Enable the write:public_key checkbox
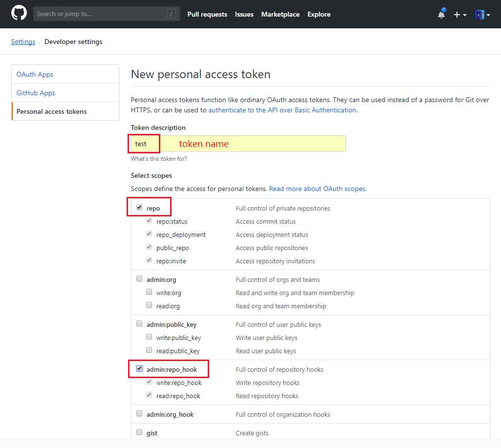Screen dimensions: 501x448 click(x=149, y=337)
